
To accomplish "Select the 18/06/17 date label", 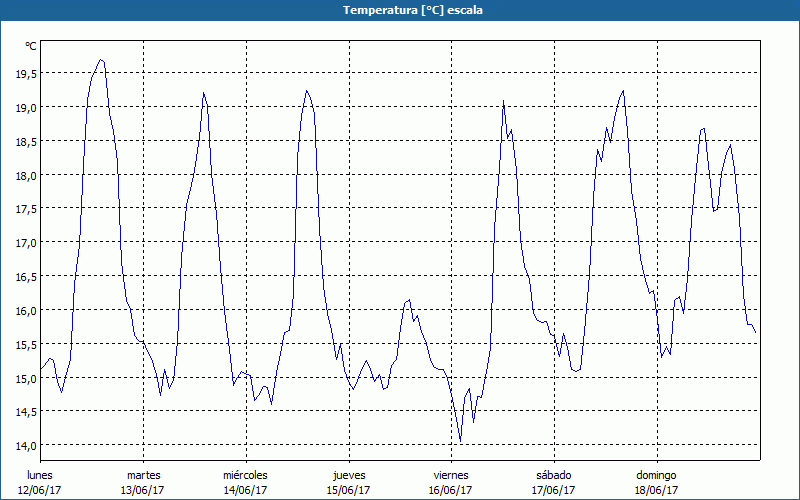I will click(656, 490).
